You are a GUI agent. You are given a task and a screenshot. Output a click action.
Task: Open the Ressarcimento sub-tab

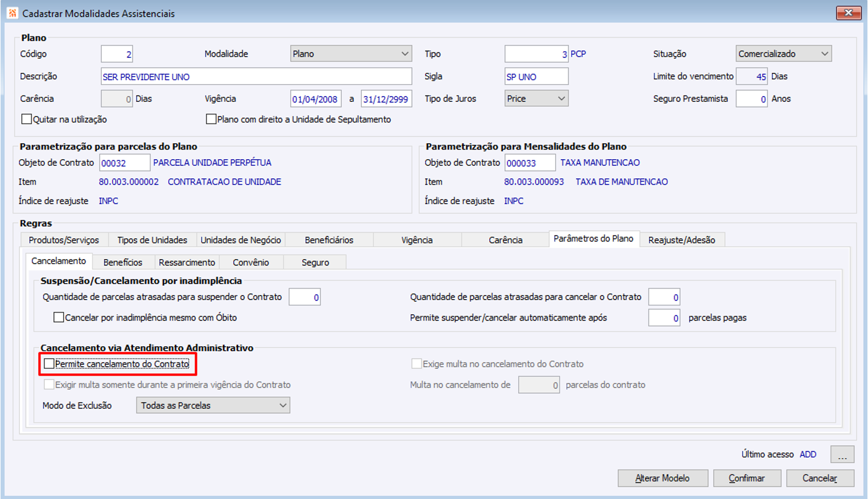pos(187,262)
